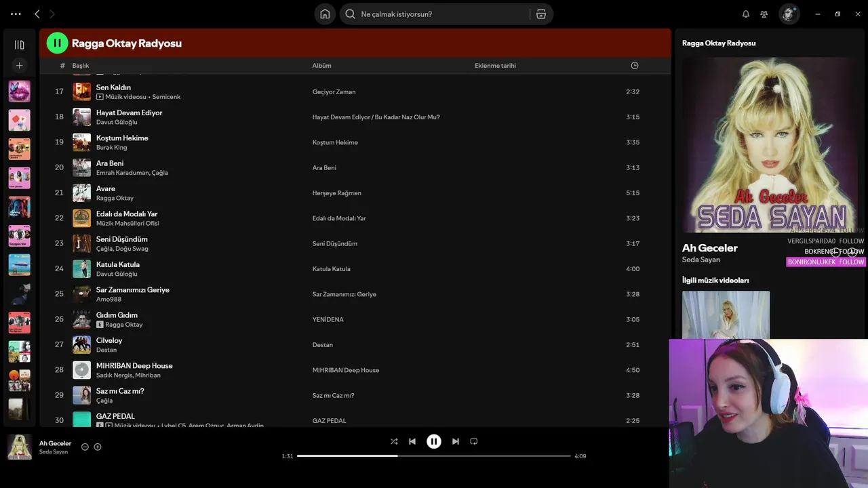The height and width of the screenshot is (488, 868).
Task: Open related music video thumbnail
Action: click(x=726, y=314)
